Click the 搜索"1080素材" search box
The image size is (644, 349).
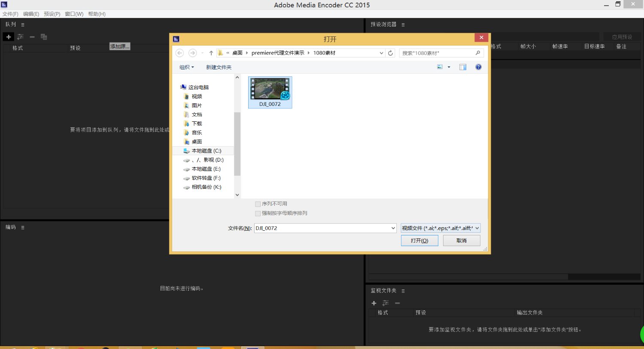[x=437, y=53]
